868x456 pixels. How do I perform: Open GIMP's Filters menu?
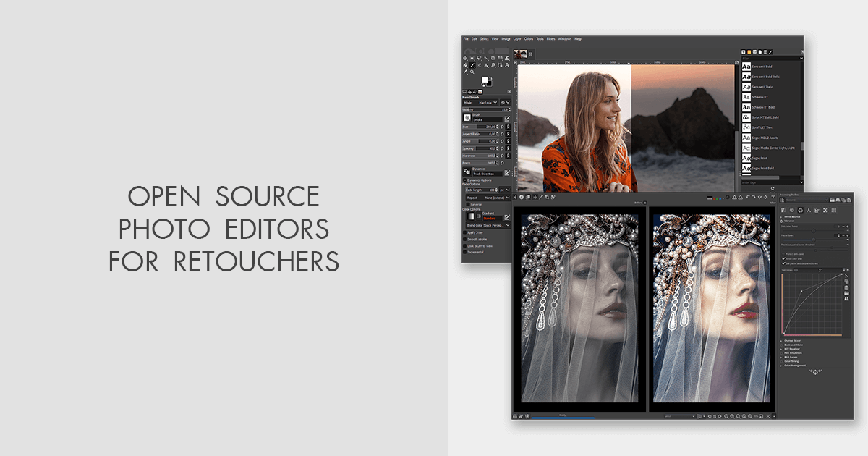tap(551, 39)
